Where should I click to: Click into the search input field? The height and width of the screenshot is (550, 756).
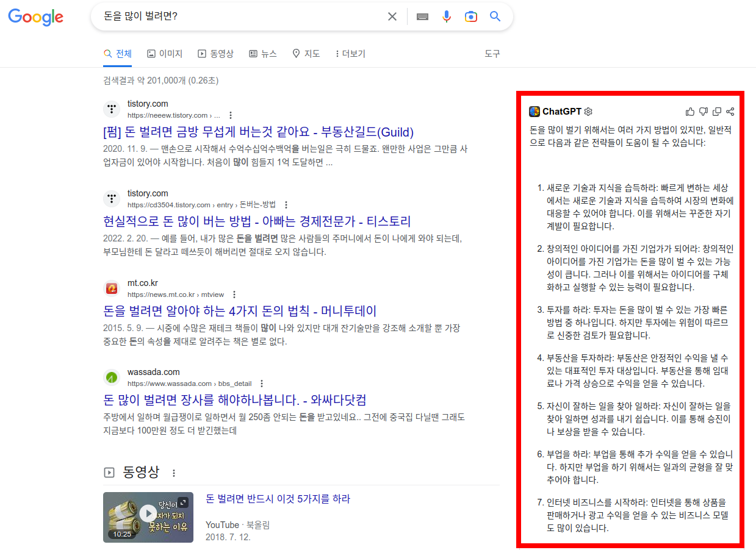[x=241, y=16]
